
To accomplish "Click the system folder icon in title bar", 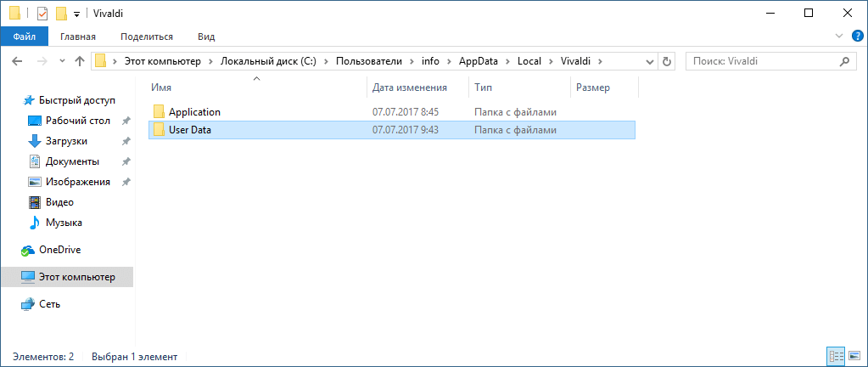I will (x=15, y=13).
